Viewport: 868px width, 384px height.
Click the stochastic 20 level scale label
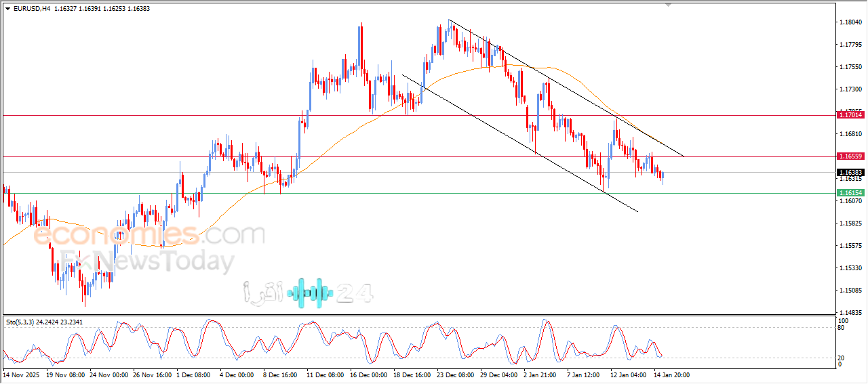842,358
